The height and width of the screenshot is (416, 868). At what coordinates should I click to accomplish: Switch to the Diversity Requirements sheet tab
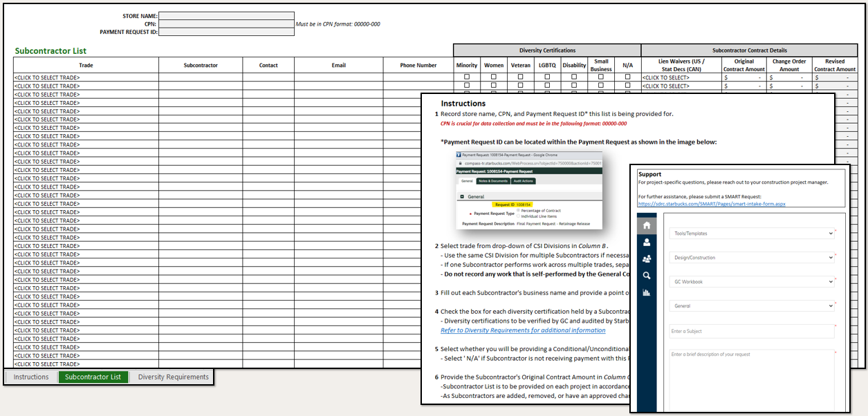[x=173, y=377]
